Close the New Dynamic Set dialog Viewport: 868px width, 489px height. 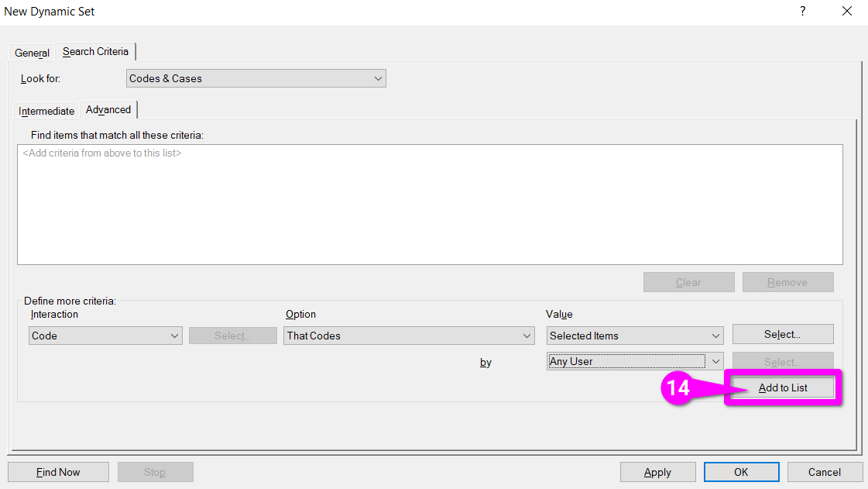(x=846, y=12)
